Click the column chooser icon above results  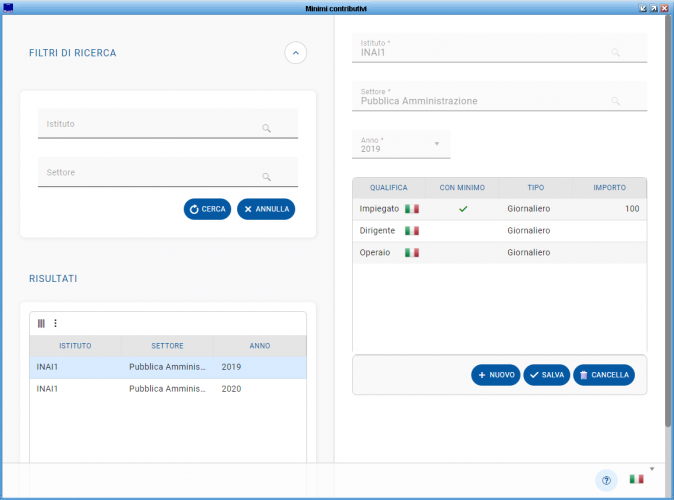(41, 323)
